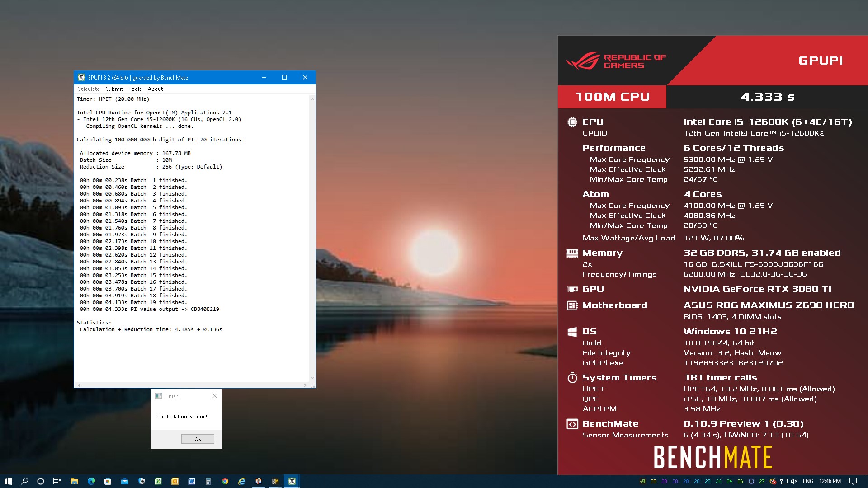Minimize the GPUPI window

point(264,77)
